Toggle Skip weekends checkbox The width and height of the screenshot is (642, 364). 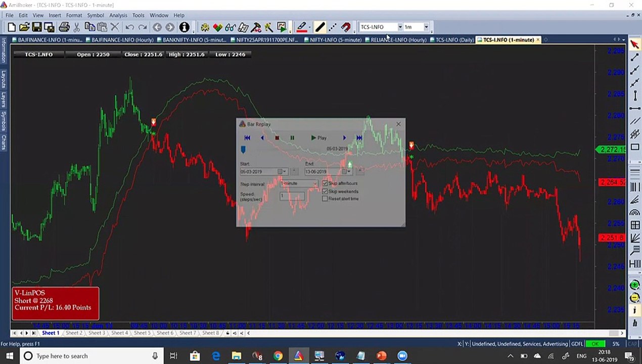[x=325, y=191]
